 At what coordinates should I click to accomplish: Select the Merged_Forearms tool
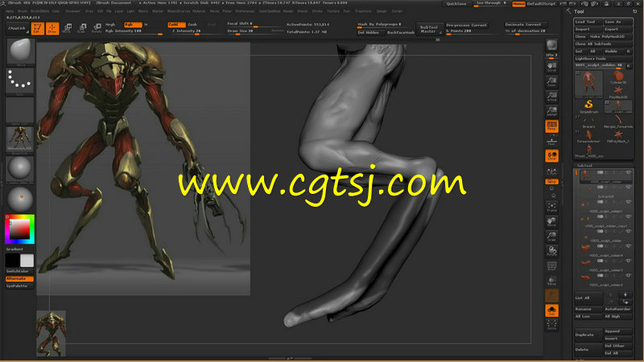pos(618,121)
